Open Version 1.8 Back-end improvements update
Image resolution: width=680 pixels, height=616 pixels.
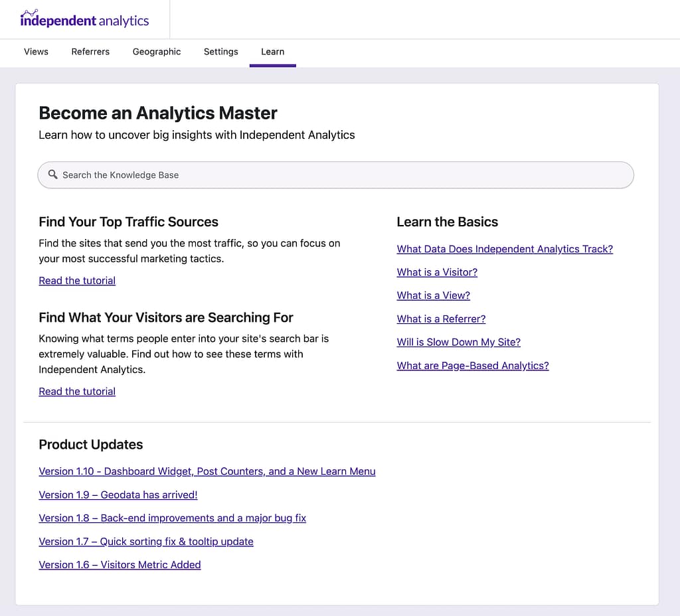172,518
